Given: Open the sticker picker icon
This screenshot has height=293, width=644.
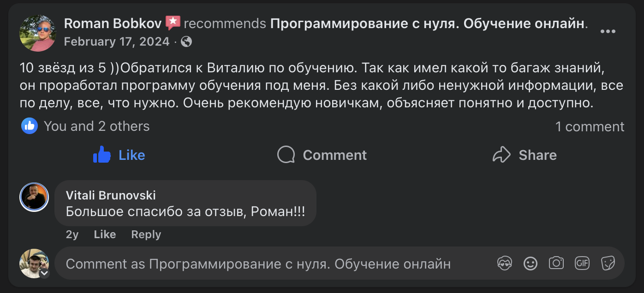Looking at the screenshot, I should coord(608,263).
